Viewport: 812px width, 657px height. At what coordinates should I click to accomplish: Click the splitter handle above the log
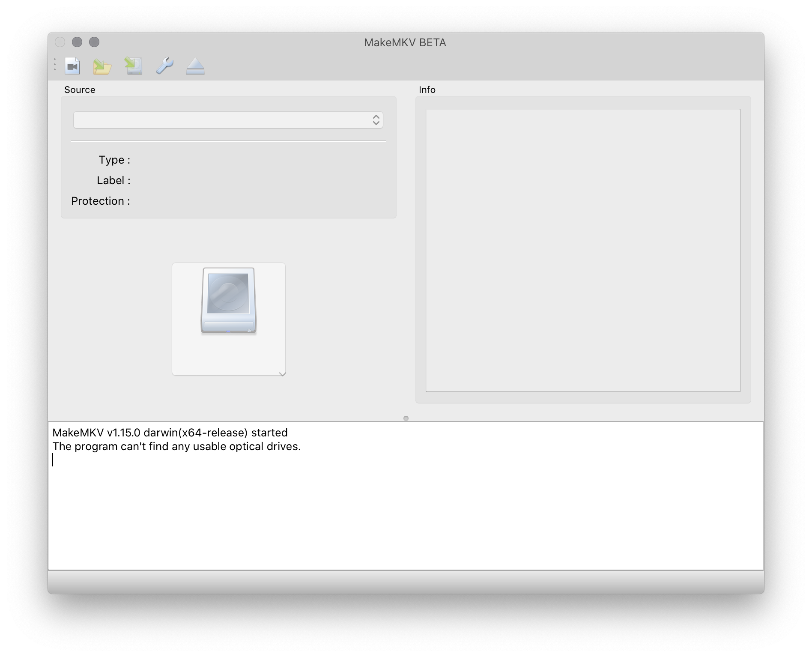tap(406, 418)
